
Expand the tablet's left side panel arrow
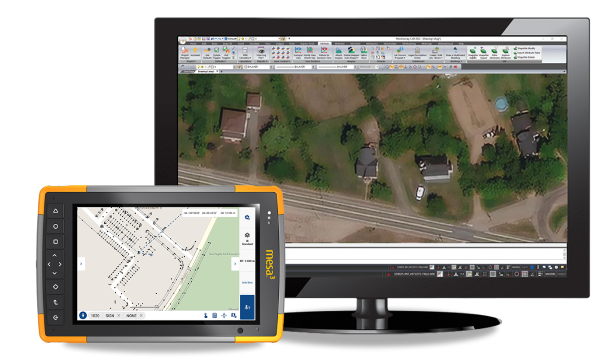(x=81, y=264)
